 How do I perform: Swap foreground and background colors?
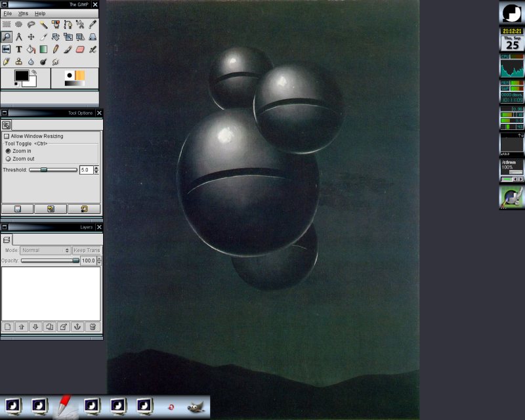tap(34, 72)
